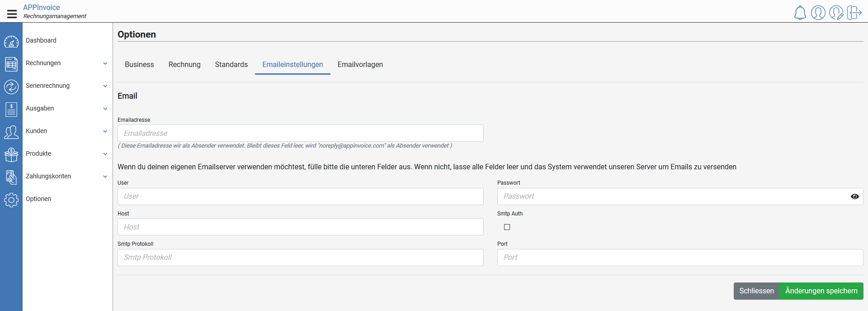
Task: Open the Emailvorlagen tab
Action: [360, 64]
